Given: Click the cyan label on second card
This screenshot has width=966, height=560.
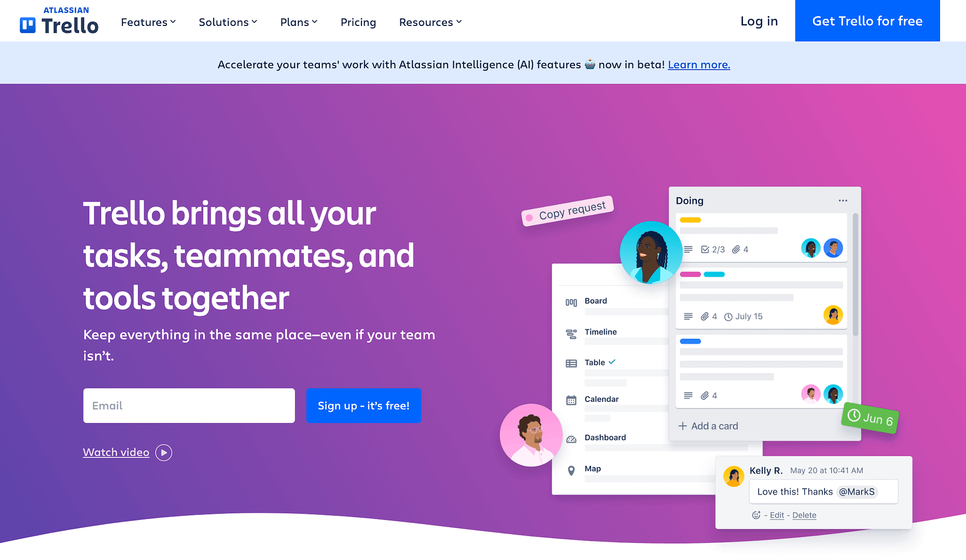Looking at the screenshot, I should coord(714,274).
